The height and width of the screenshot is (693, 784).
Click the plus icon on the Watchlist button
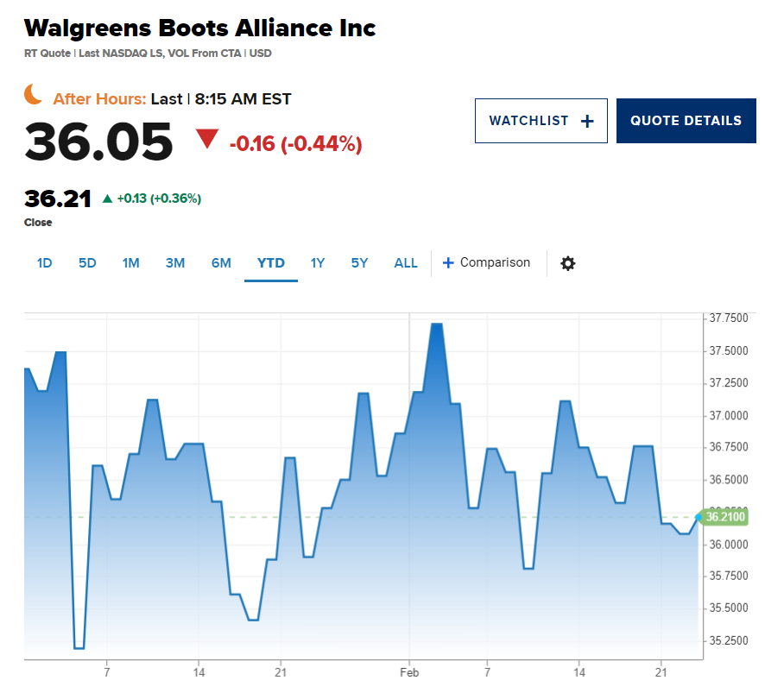tap(587, 121)
